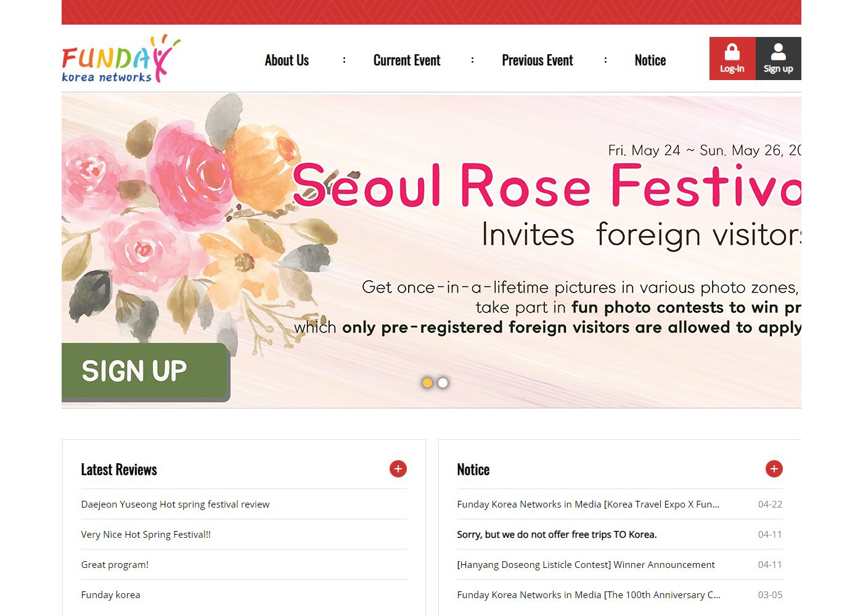Expand Latest Reviews with the plus icon

tap(398, 469)
